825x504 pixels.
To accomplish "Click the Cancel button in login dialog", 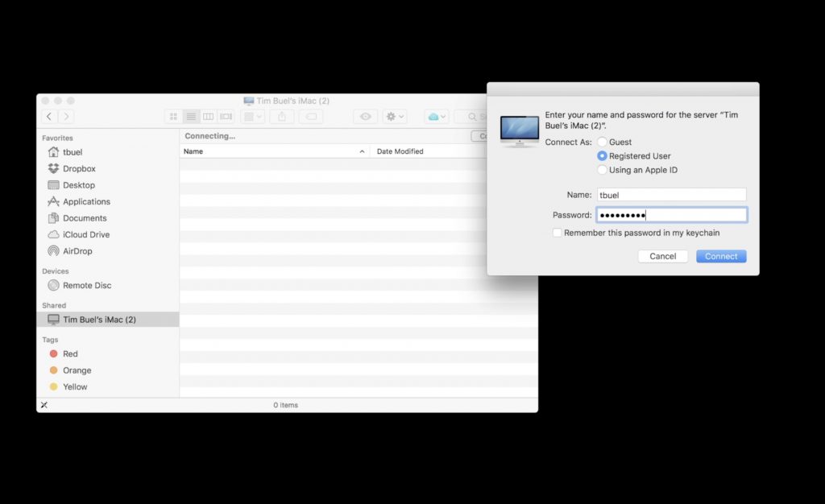I will [662, 257].
